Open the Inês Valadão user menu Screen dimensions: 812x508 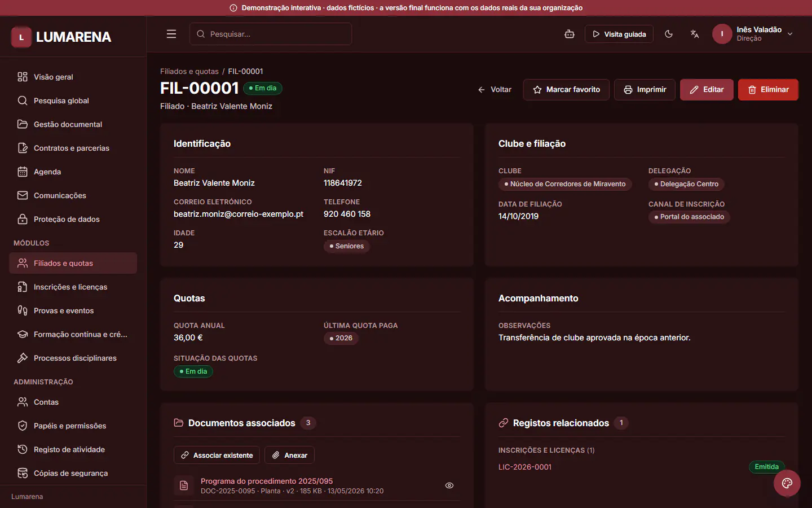(x=753, y=34)
